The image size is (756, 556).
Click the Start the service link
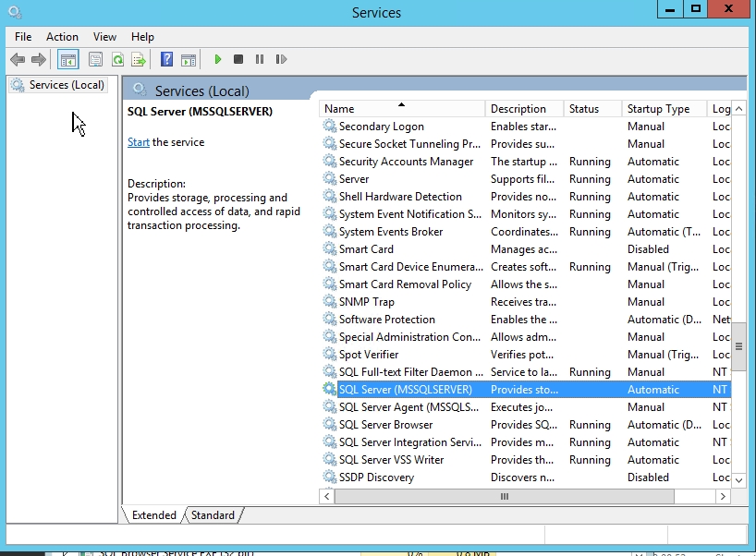pyautogui.click(x=139, y=142)
